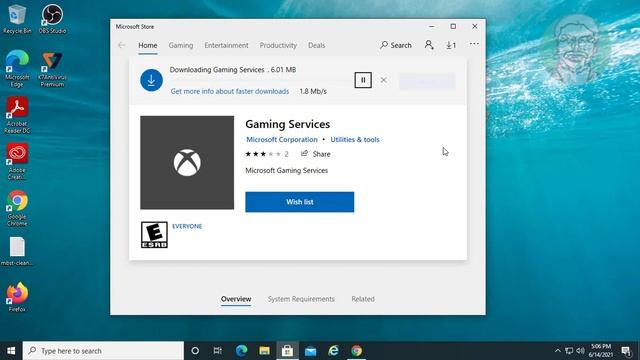Select the System Requirements tab
The width and height of the screenshot is (640, 360).
pos(301,299)
